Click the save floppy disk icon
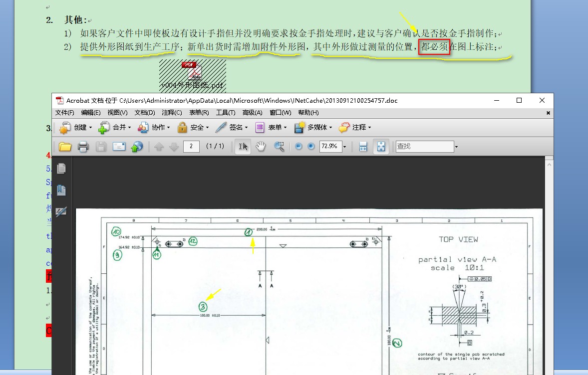This screenshot has height=375, width=588. tap(101, 147)
